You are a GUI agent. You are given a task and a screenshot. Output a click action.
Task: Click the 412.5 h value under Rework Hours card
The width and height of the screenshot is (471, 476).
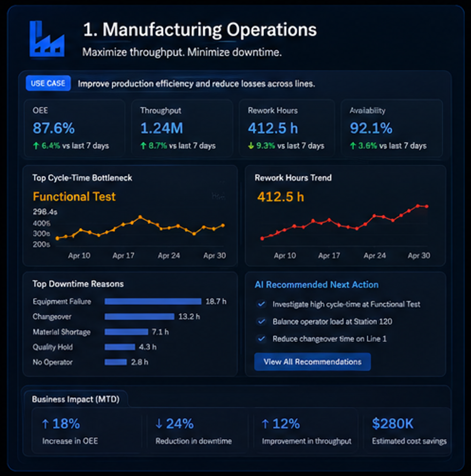pos(273,128)
